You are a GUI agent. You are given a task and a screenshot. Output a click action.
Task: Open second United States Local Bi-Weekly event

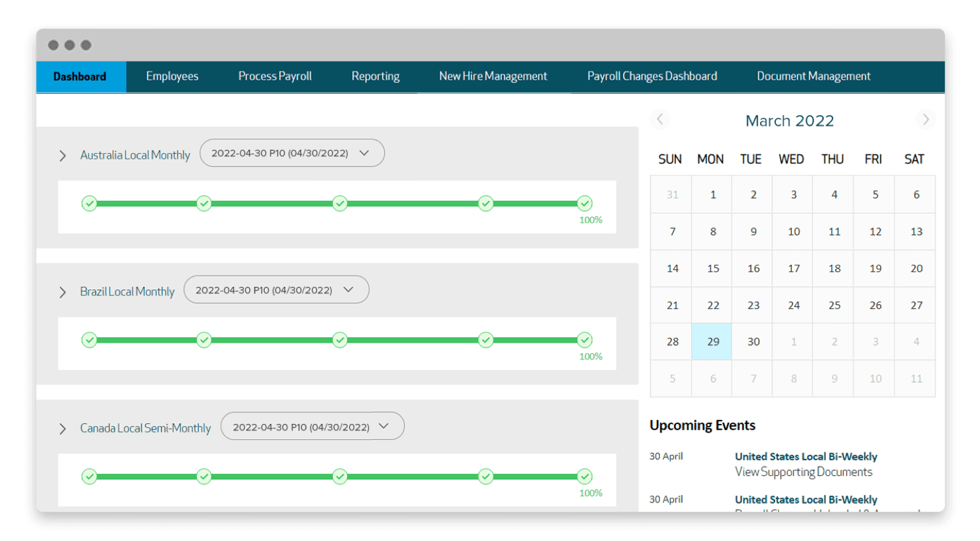[806, 500]
